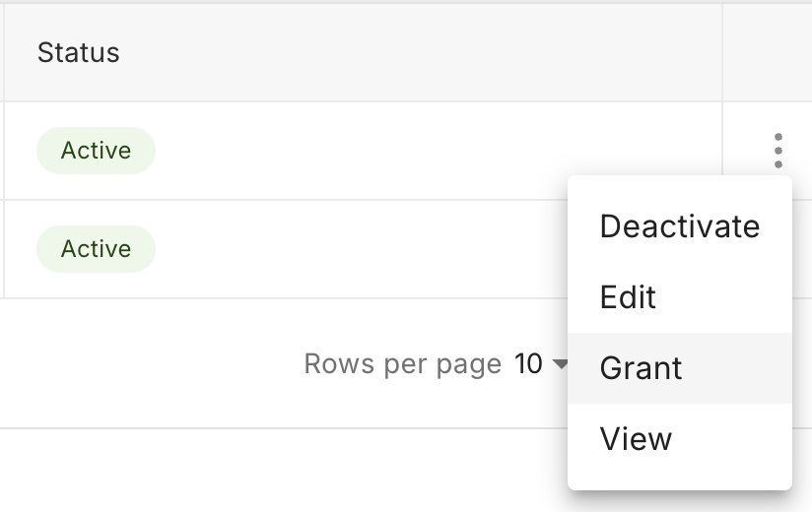812x512 pixels.
Task: Sort by the Status column header
Action: click(79, 52)
